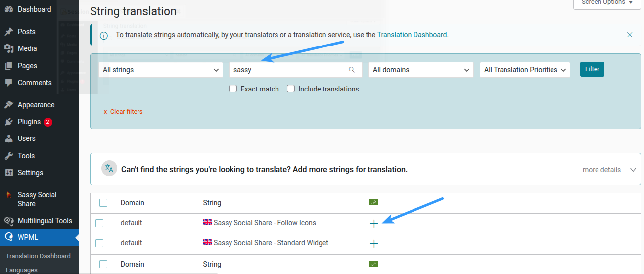Click the Multilingual Tools icon
Screen dimensions: 644x274
tap(8, 221)
